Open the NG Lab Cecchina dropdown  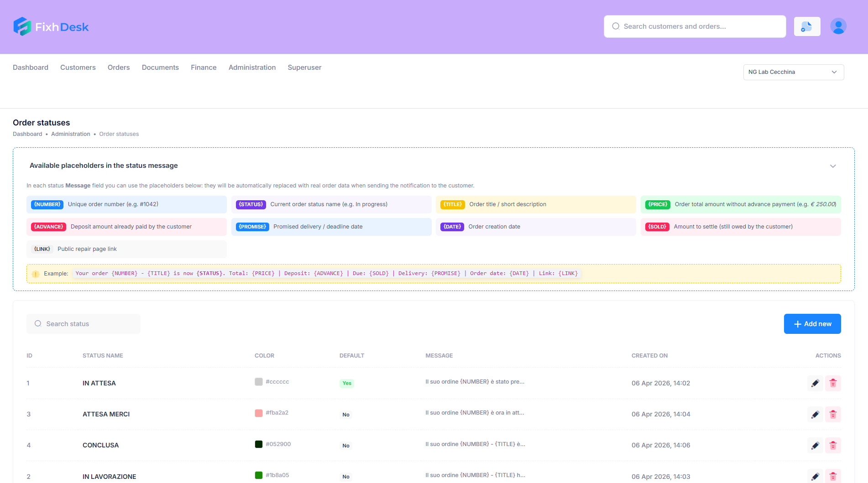[x=794, y=72]
